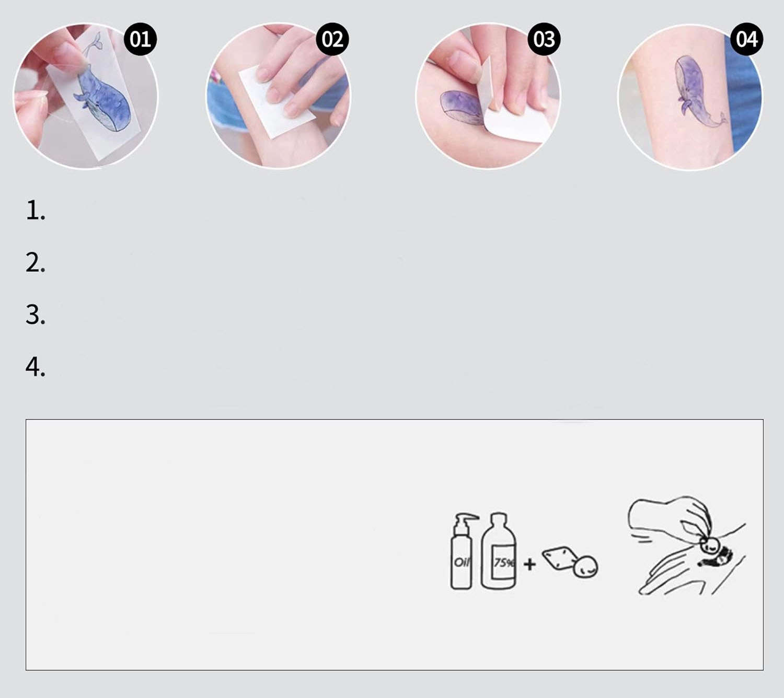The height and width of the screenshot is (698, 784).
Task: Click list number 2.
Action: [36, 263]
